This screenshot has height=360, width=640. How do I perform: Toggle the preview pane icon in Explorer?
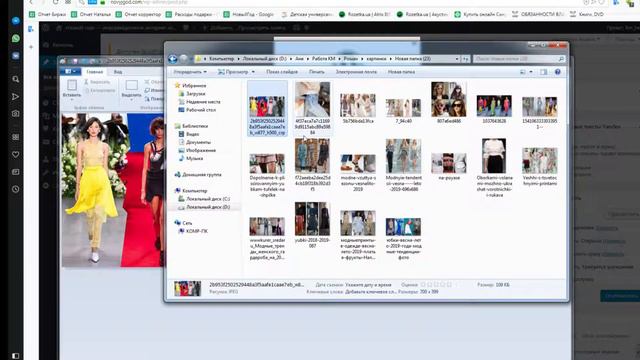(544, 72)
